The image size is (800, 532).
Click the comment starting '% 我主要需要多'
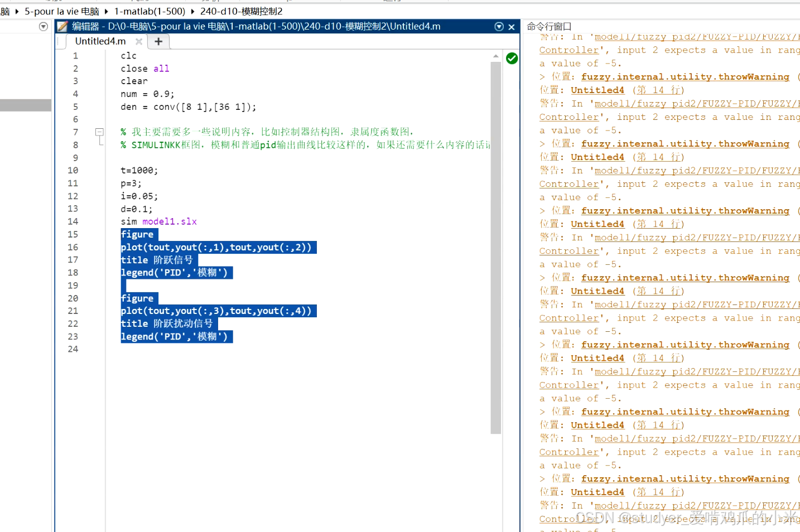267,132
